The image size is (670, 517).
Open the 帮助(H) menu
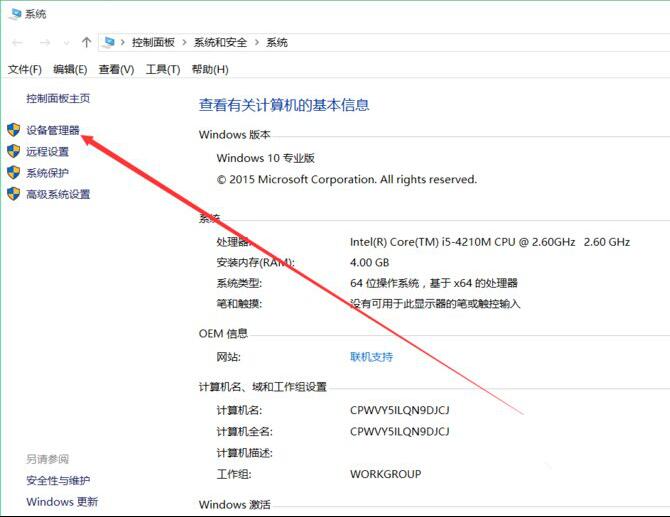coord(210,69)
